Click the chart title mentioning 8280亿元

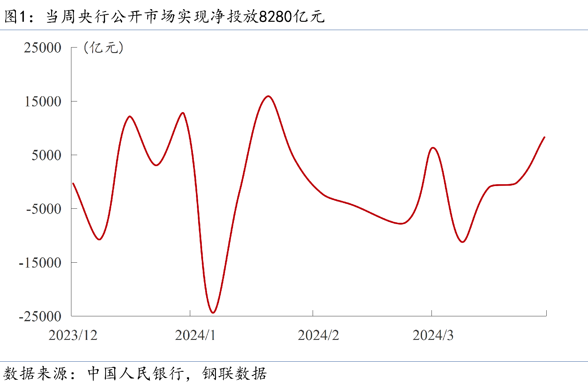pyautogui.click(x=164, y=16)
